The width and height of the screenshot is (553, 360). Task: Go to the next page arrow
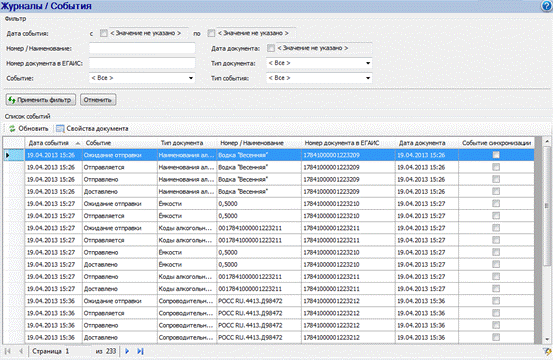click(x=127, y=351)
